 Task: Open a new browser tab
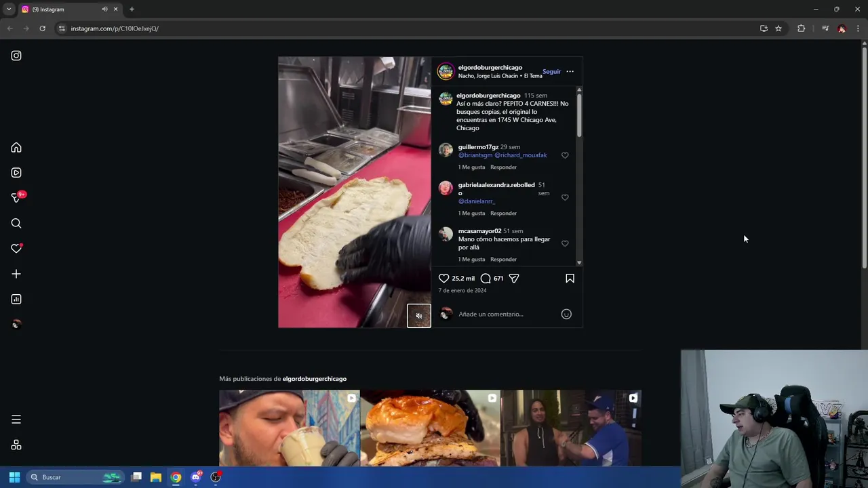click(132, 9)
